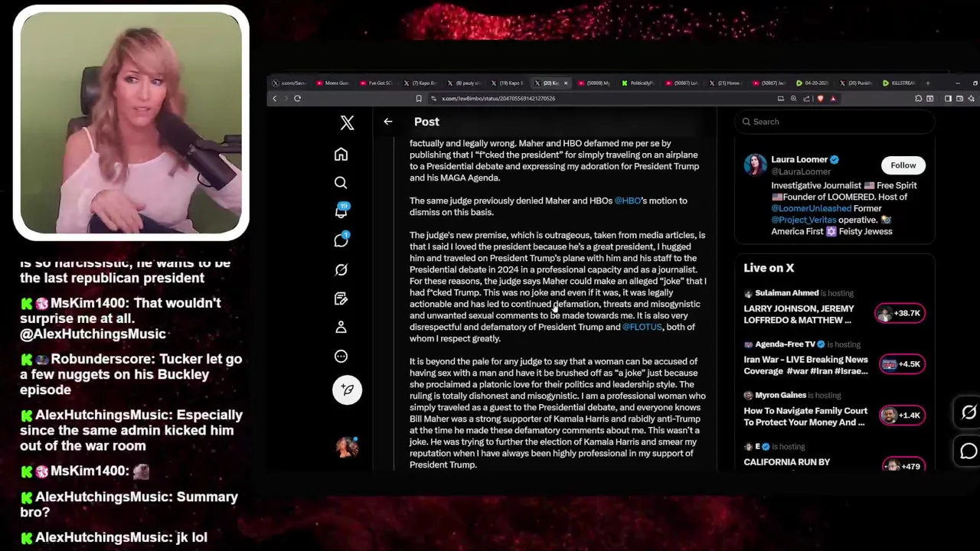This screenshot has height=551, width=980.
Task: Open Laura Loomer's profile name
Action: [799, 159]
